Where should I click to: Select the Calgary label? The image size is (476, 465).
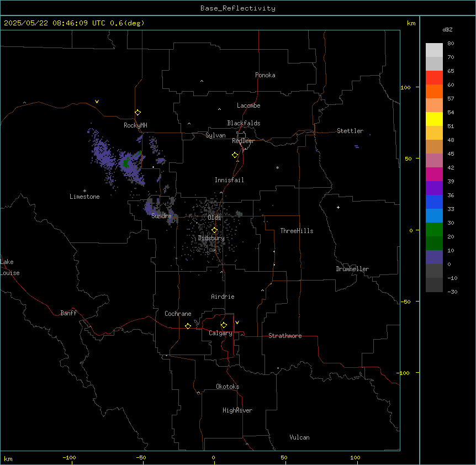click(220, 333)
